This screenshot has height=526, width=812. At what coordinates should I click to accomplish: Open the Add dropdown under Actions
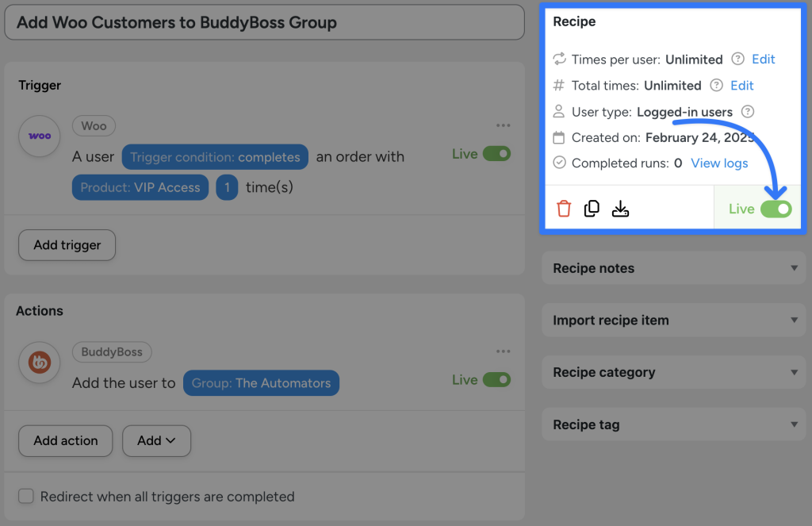click(x=156, y=440)
